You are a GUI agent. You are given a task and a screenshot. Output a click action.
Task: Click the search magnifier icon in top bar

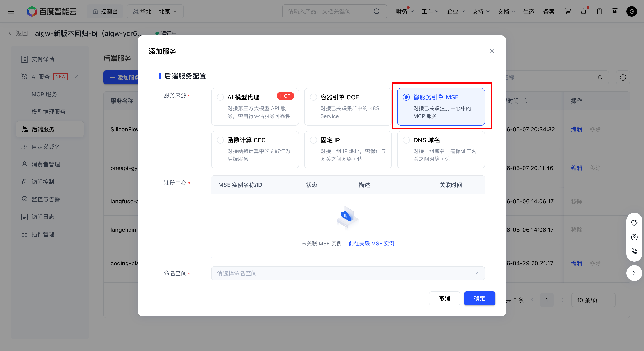(x=377, y=12)
